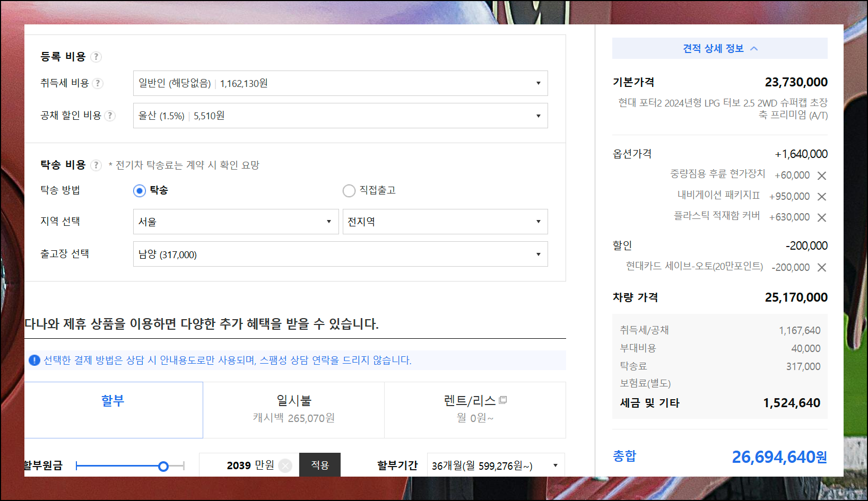Adjust the 할부원금 slider handle
This screenshot has height=501, width=868.
[x=163, y=466]
